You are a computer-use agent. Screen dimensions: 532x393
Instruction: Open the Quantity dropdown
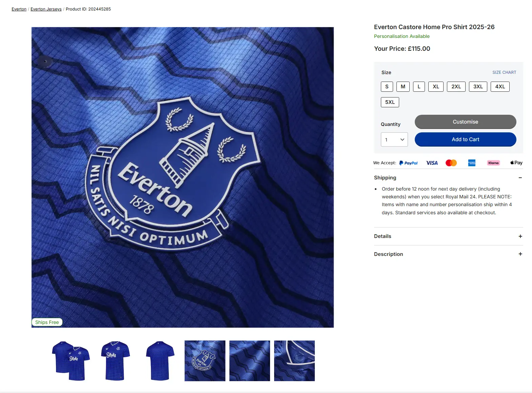pyautogui.click(x=394, y=139)
